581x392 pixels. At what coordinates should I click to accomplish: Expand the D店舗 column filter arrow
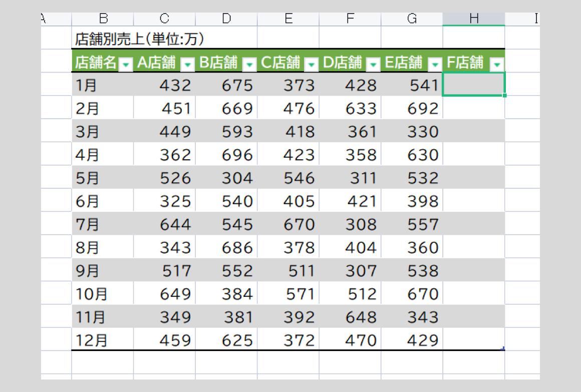pyautogui.click(x=373, y=65)
